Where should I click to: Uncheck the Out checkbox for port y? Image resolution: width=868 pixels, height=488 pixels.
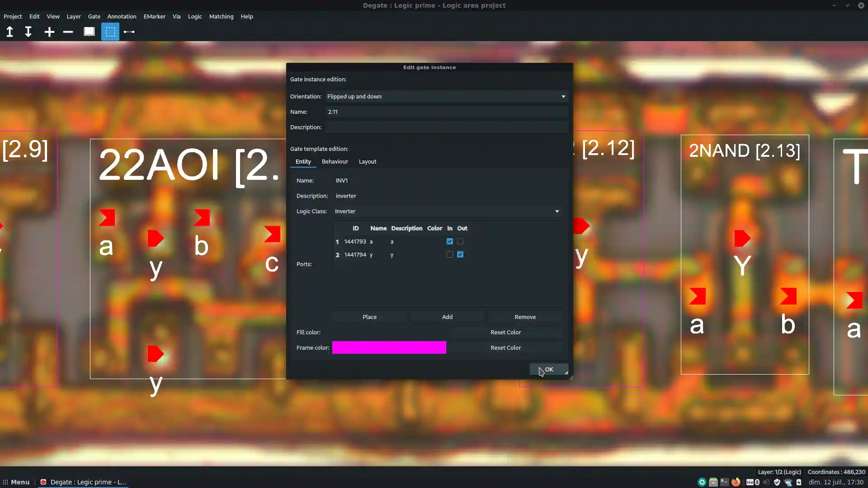460,254
